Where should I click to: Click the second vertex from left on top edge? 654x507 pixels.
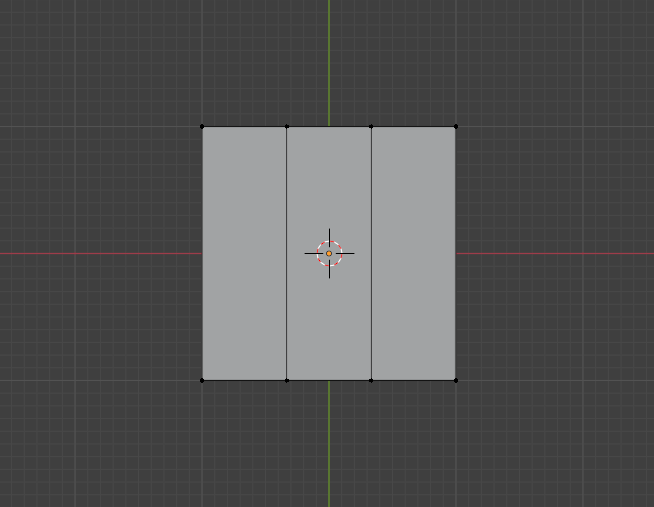tap(287, 127)
